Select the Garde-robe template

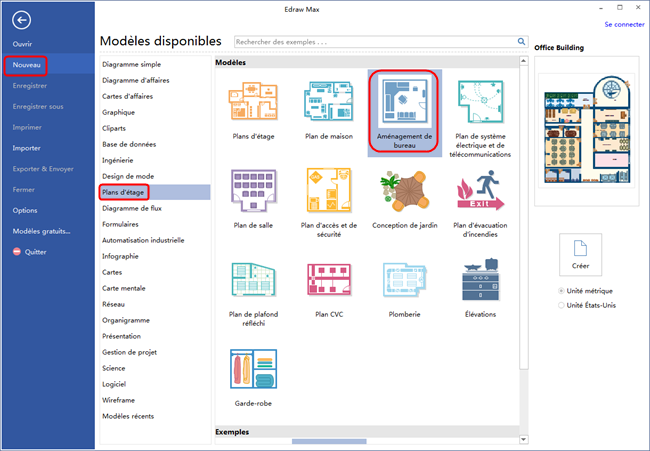[x=253, y=368]
